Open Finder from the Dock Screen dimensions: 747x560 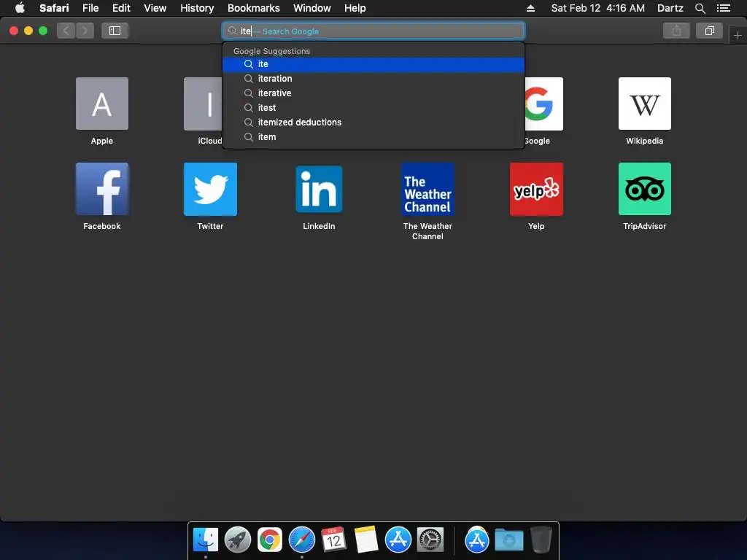point(205,540)
